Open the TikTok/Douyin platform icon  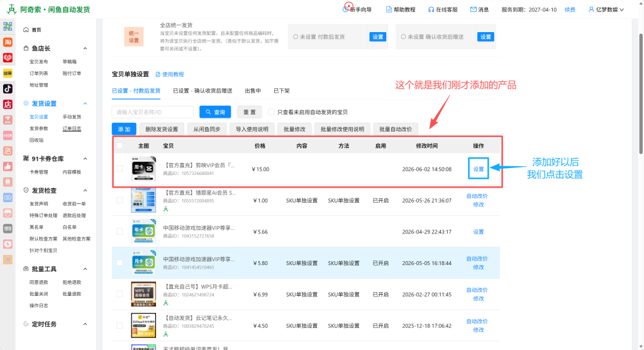(x=8, y=89)
